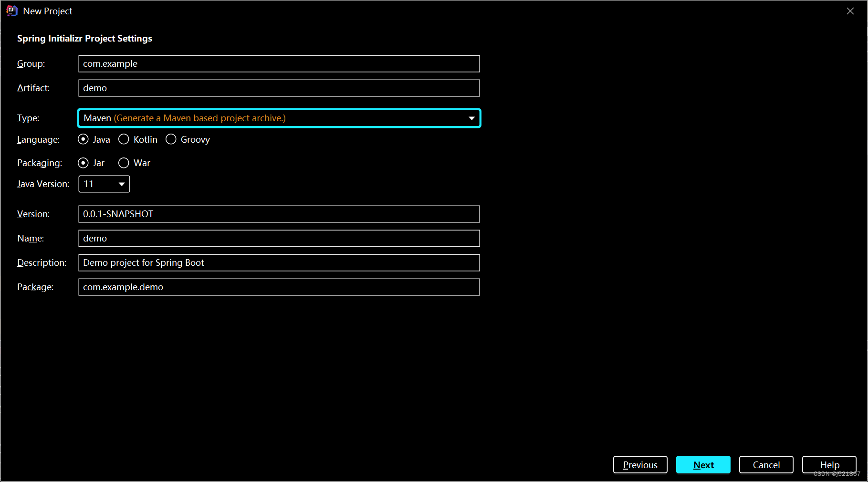Viewport: 868px width, 482px height.
Task: Click the Spring Initializr Project Settings heading
Action: (x=84, y=39)
